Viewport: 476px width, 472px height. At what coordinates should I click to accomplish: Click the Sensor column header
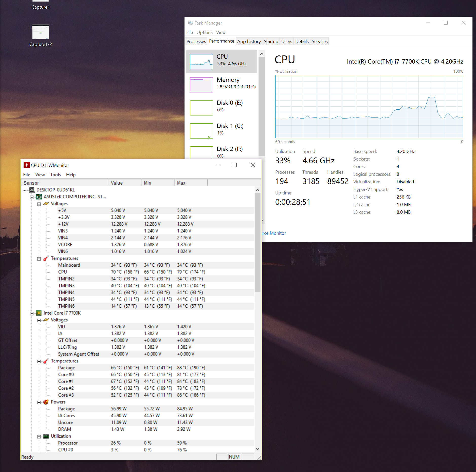(x=65, y=183)
